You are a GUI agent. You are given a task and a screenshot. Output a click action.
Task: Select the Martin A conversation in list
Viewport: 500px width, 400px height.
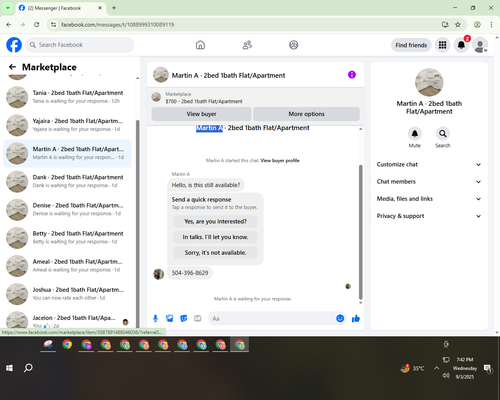point(68,153)
